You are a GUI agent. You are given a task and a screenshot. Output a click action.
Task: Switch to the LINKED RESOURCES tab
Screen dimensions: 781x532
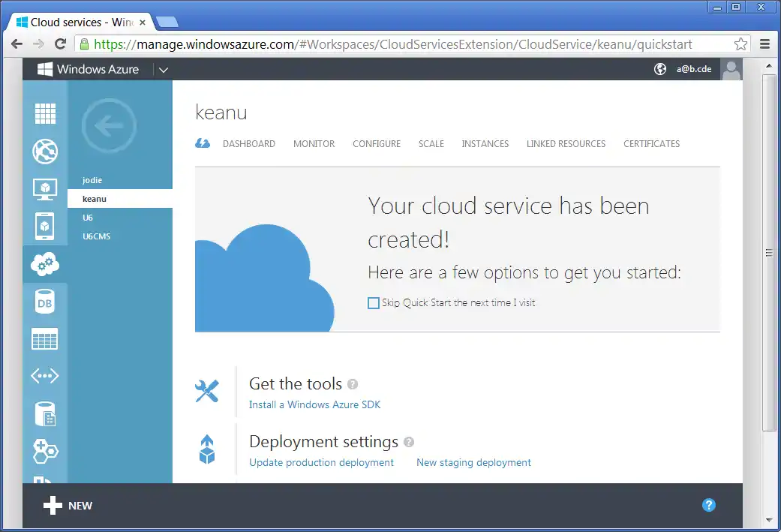click(x=566, y=144)
